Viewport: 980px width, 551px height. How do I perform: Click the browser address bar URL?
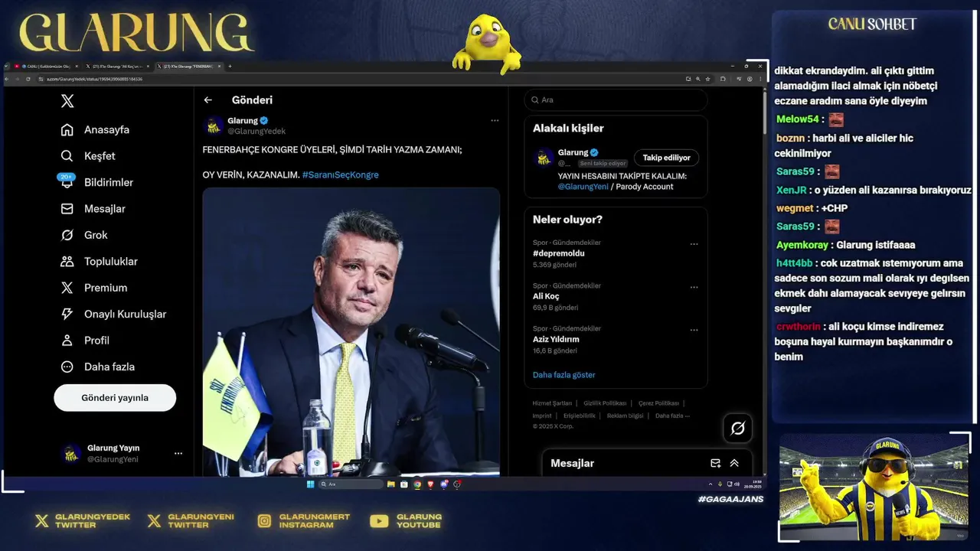94,79
